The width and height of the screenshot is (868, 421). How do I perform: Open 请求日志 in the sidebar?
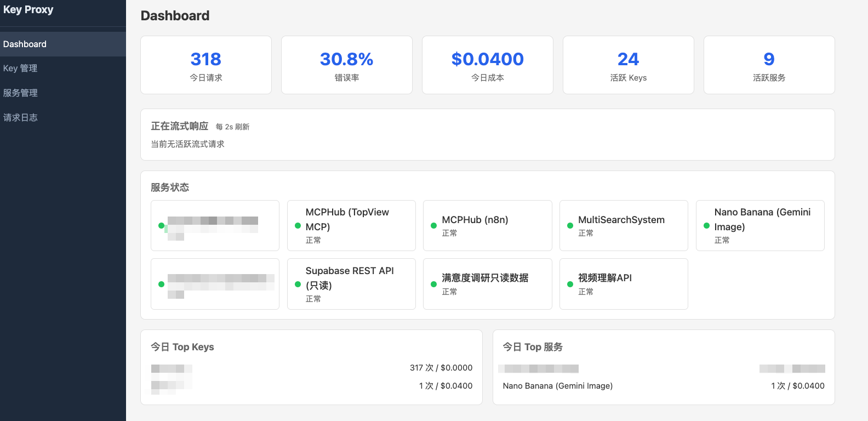pos(62,117)
